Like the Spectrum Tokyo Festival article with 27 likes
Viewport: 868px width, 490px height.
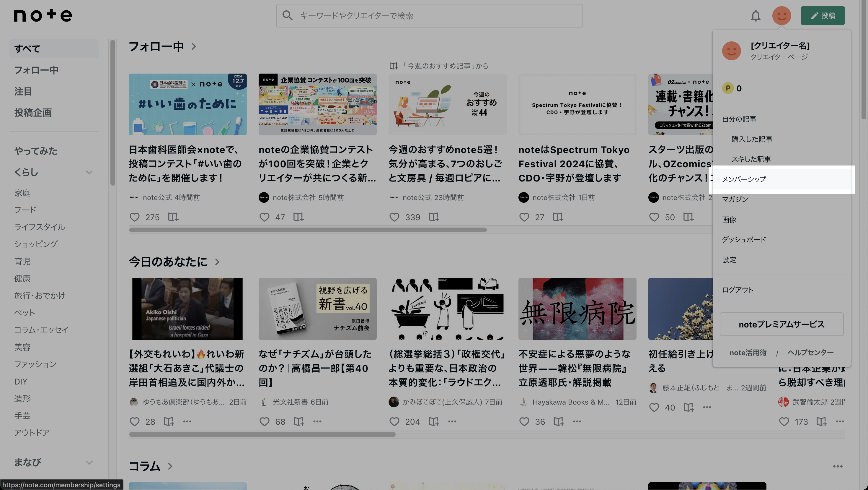click(524, 217)
